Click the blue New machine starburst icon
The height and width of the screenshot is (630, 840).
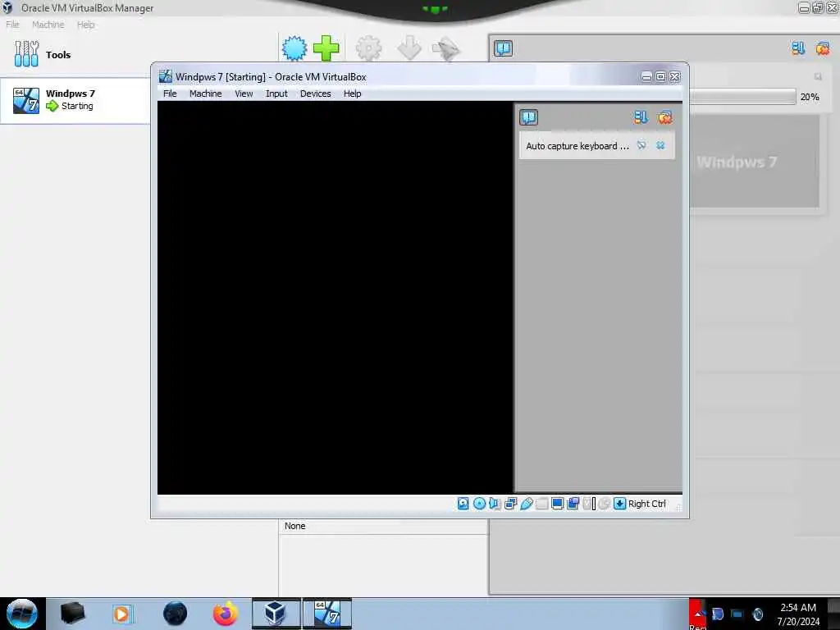click(x=294, y=48)
